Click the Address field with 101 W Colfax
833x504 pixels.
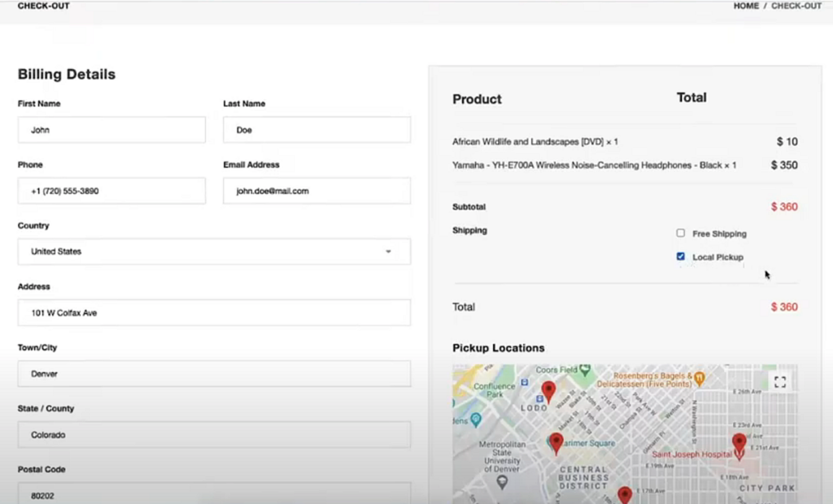pyautogui.click(x=214, y=312)
